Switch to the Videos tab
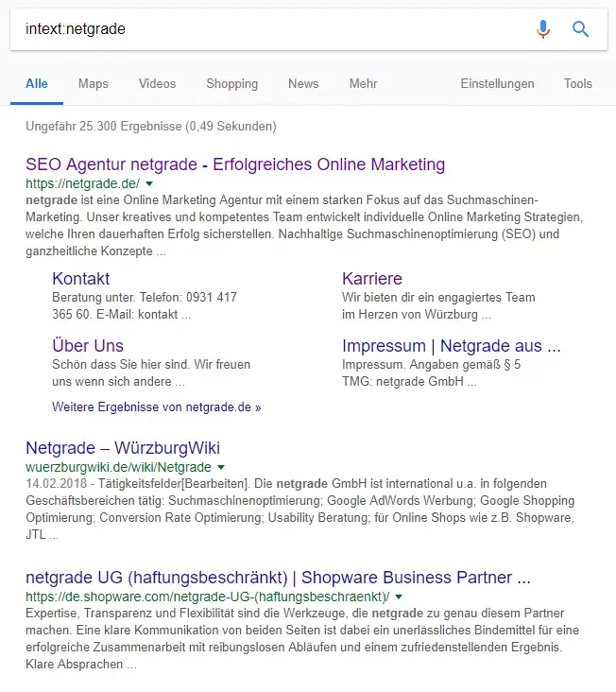Viewport: 616px width, 692px height. 157,84
